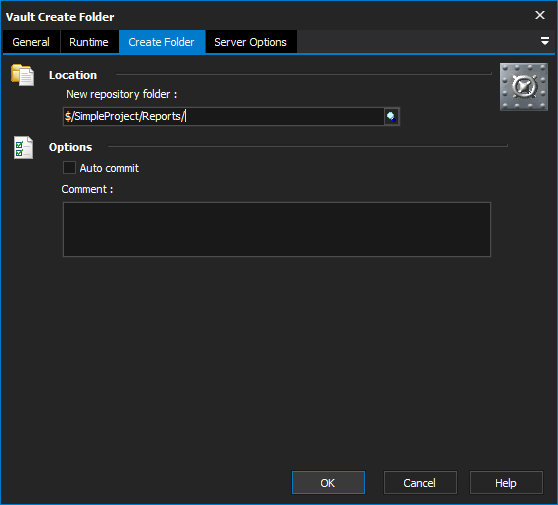Close the Vault Create Folder dialog

pos(540,15)
